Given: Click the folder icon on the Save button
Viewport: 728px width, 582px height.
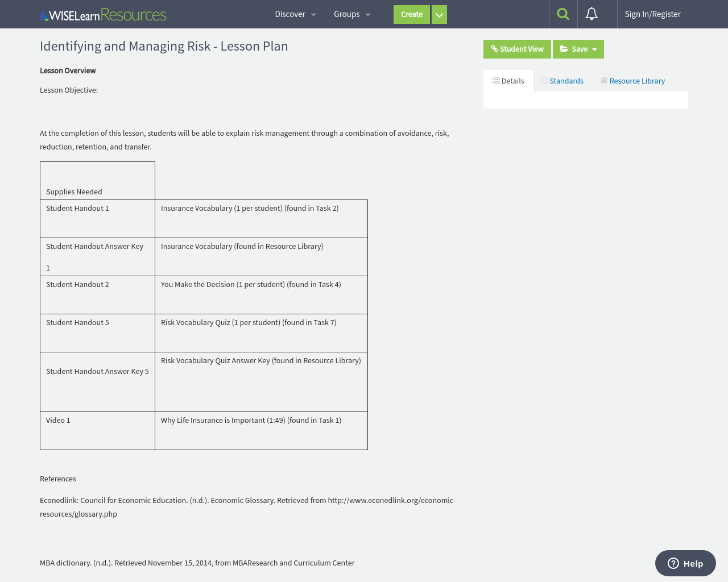Looking at the screenshot, I should (564, 49).
